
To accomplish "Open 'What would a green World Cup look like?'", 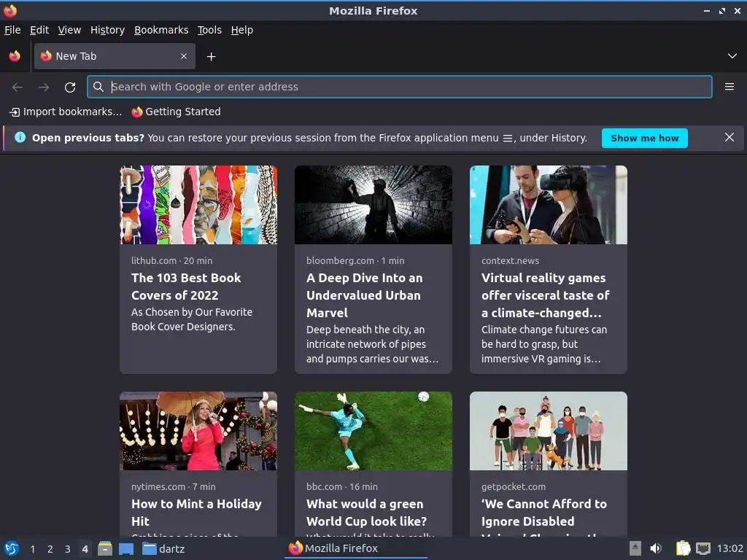I will tap(366, 513).
